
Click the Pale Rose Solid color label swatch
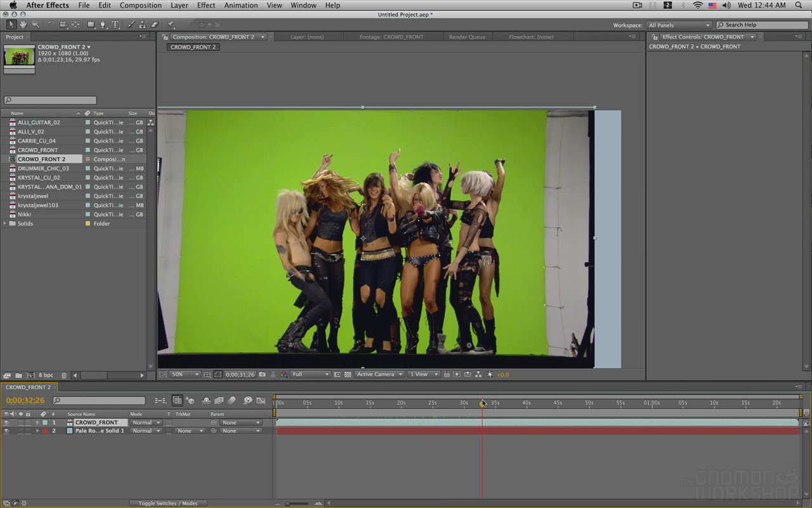45,431
